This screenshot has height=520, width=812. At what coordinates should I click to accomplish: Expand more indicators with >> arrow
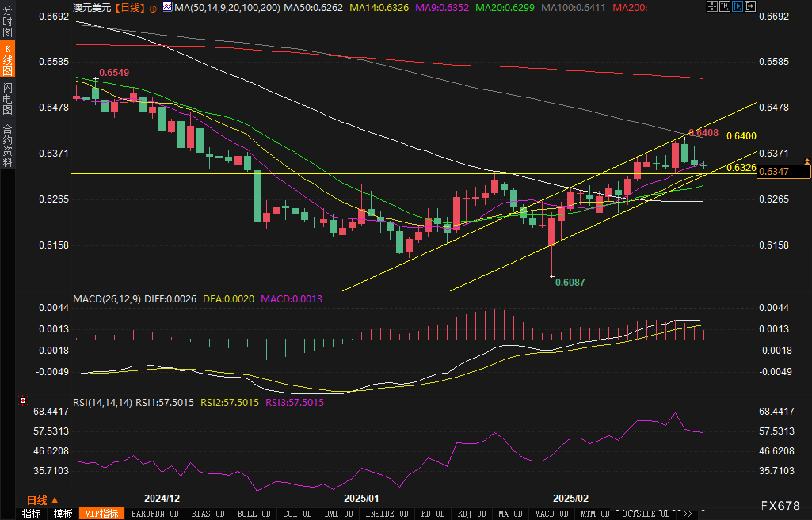[x=688, y=514]
